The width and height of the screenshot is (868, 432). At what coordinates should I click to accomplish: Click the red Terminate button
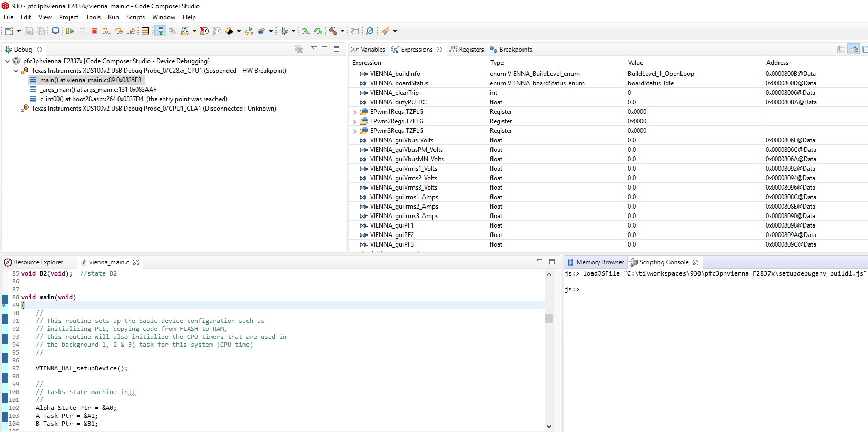click(95, 32)
